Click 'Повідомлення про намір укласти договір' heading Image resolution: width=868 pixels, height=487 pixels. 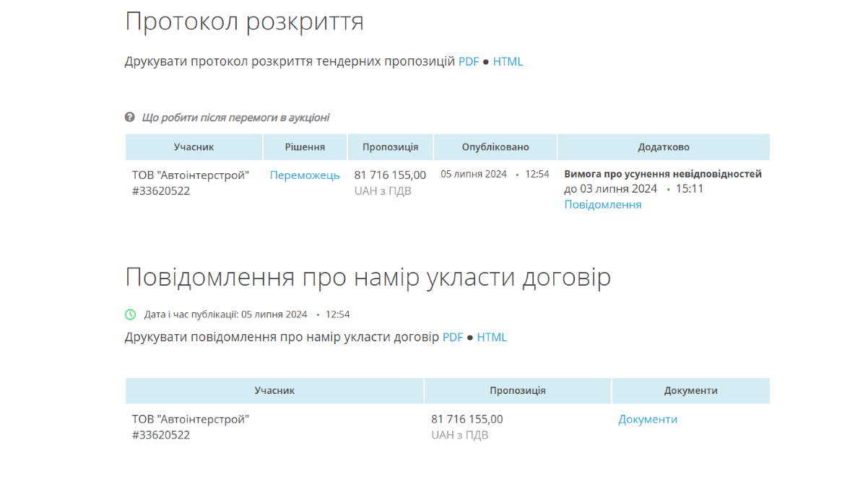click(x=368, y=278)
